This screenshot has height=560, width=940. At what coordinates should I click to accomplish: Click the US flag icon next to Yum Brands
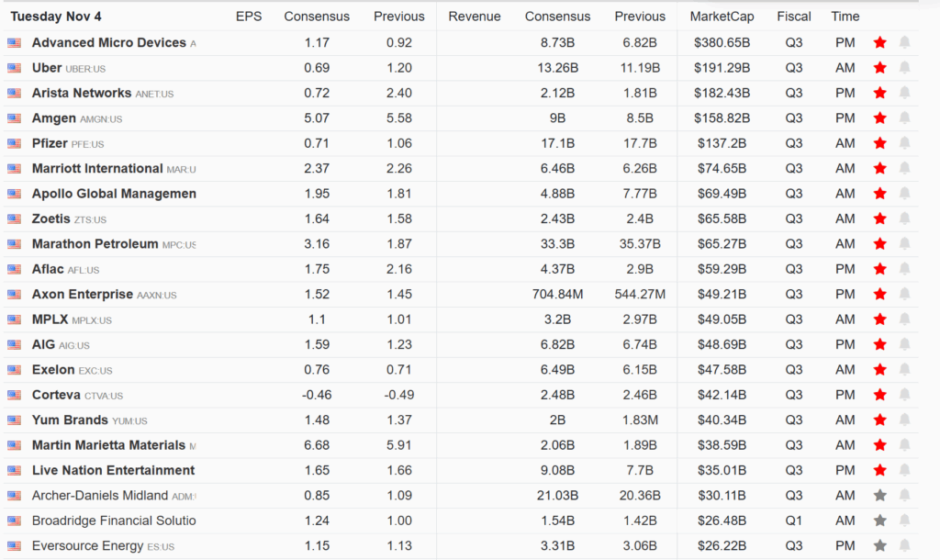tap(13, 420)
